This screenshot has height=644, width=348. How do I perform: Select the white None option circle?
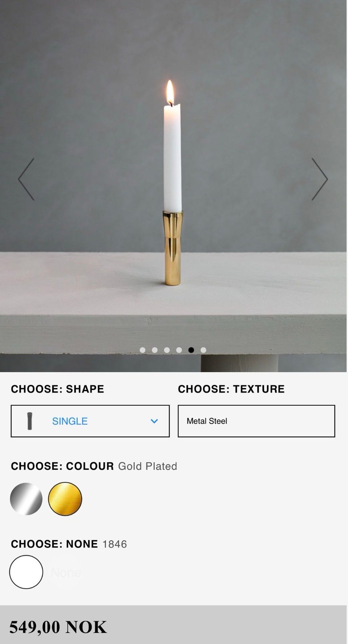(26, 572)
